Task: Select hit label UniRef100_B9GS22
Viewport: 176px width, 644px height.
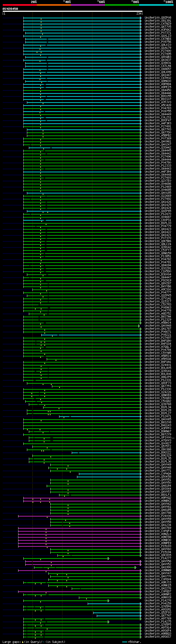Action: tap(158, 453)
